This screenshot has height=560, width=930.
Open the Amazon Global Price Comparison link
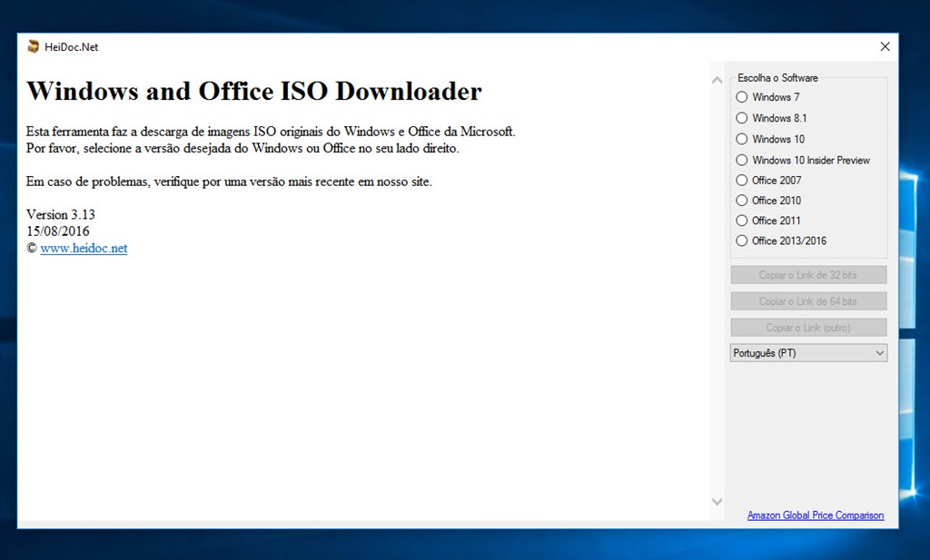(x=815, y=516)
